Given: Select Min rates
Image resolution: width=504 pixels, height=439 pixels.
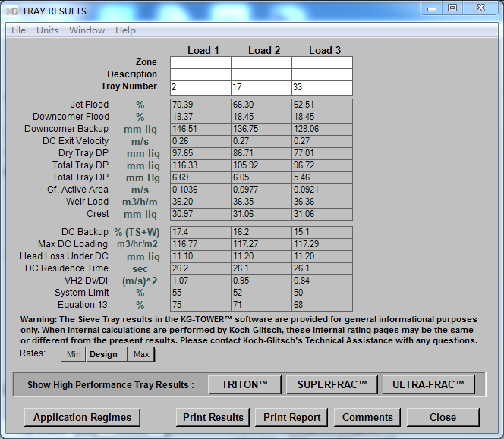Looking at the screenshot, I should pyautogui.click(x=74, y=354).
